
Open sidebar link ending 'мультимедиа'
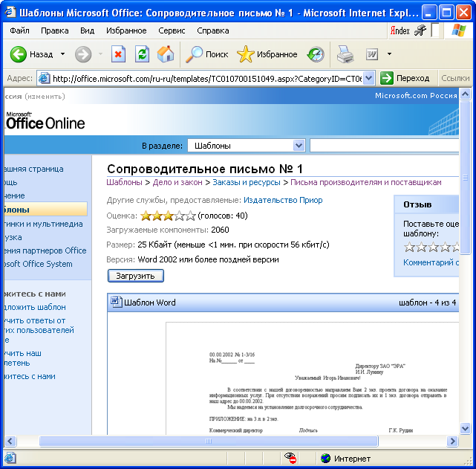pyautogui.click(x=43, y=224)
